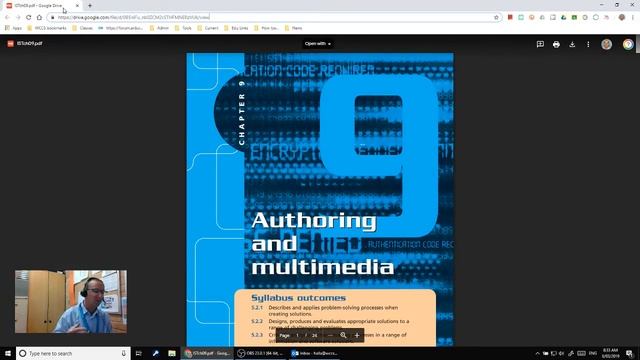The width and height of the screenshot is (640, 360).
Task: Download the PDF file
Action: pyautogui.click(x=572, y=44)
